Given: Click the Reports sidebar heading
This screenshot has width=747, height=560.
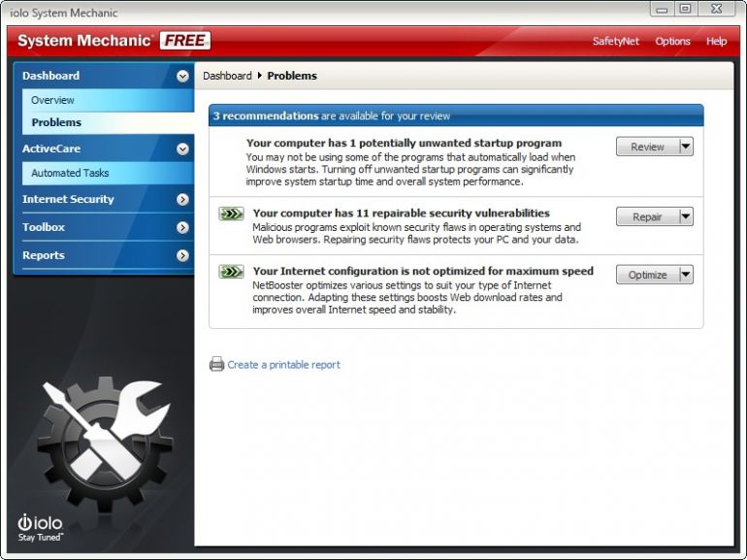Looking at the screenshot, I should (44, 255).
